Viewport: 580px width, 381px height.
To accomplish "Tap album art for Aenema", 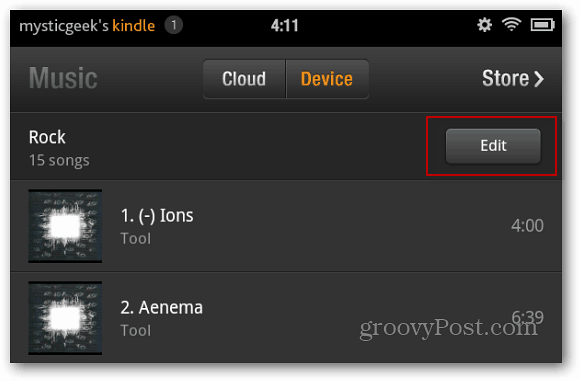I will pos(65,318).
